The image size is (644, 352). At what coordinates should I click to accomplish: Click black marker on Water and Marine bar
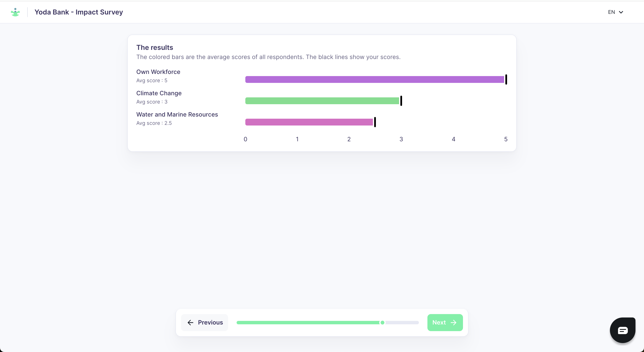point(375,122)
